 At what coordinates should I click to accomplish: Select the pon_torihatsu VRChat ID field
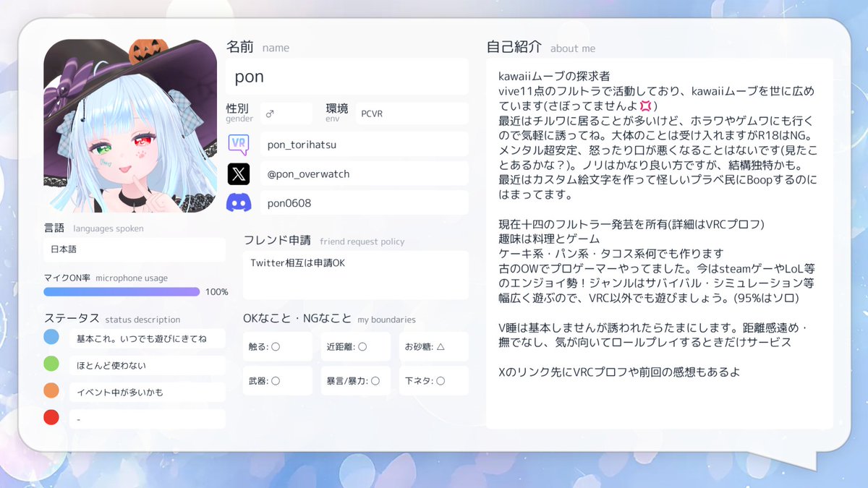[x=365, y=145]
